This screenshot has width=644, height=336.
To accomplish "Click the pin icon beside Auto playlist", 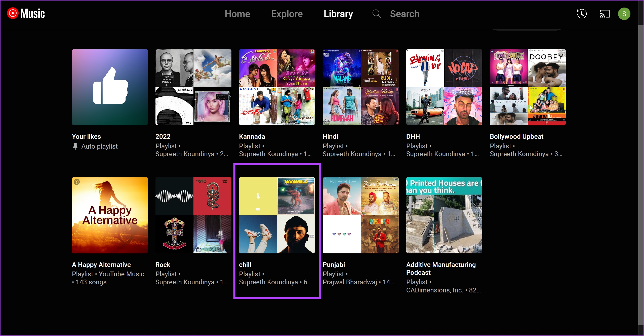I will pyautogui.click(x=75, y=146).
